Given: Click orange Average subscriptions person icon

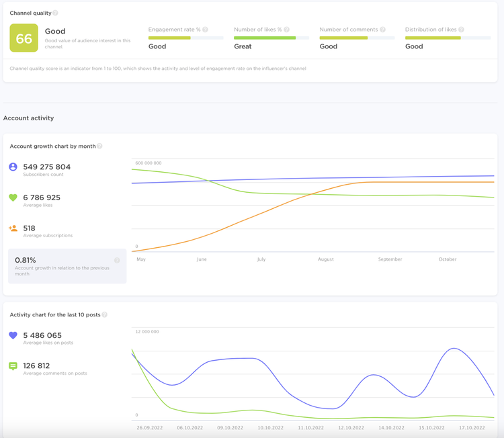Looking at the screenshot, I should [13, 228].
